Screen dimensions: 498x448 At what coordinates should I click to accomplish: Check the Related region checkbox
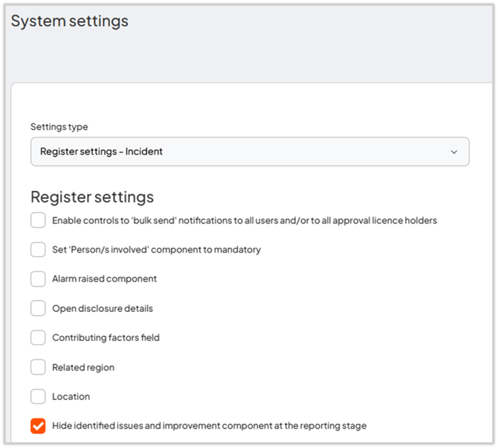pyautogui.click(x=38, y=367)
